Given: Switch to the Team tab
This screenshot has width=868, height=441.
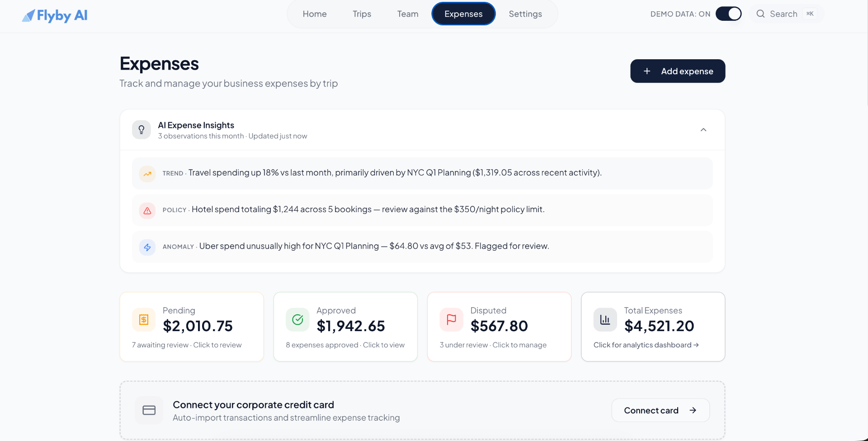Looking at the screenshot, I should [x=408, y=14].
